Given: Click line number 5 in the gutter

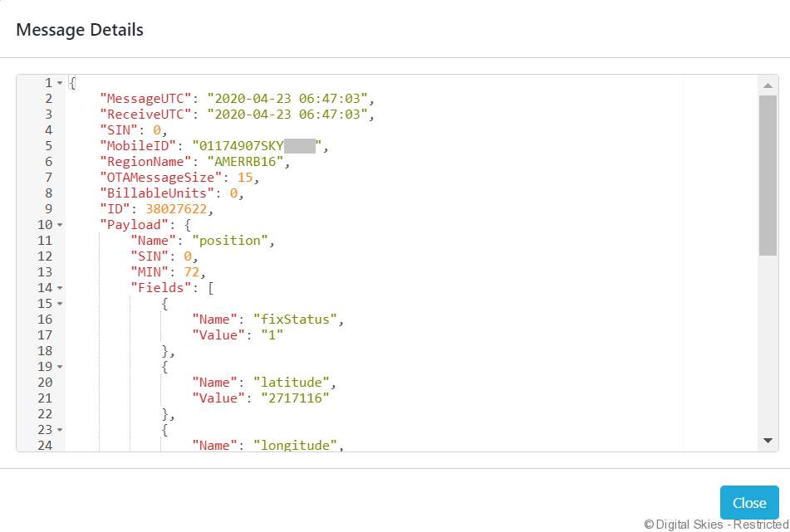Looking at the screenshot, I should 48,146.
